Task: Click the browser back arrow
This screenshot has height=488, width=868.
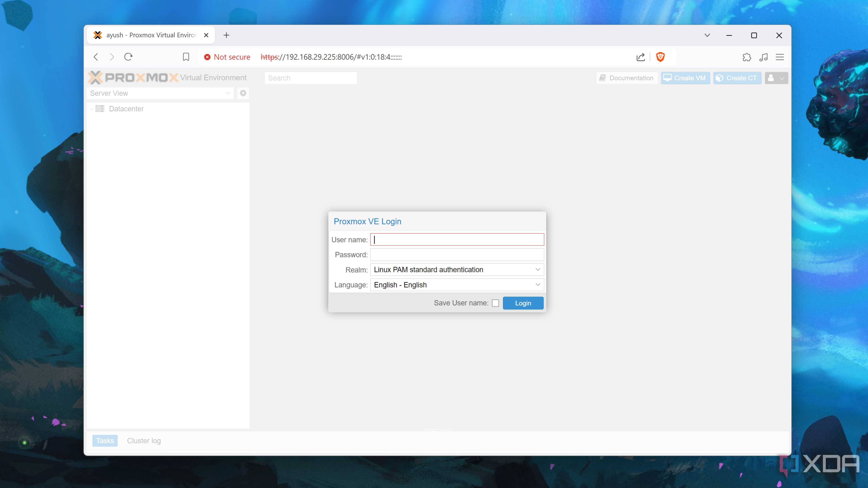Action: pos(96,57)
